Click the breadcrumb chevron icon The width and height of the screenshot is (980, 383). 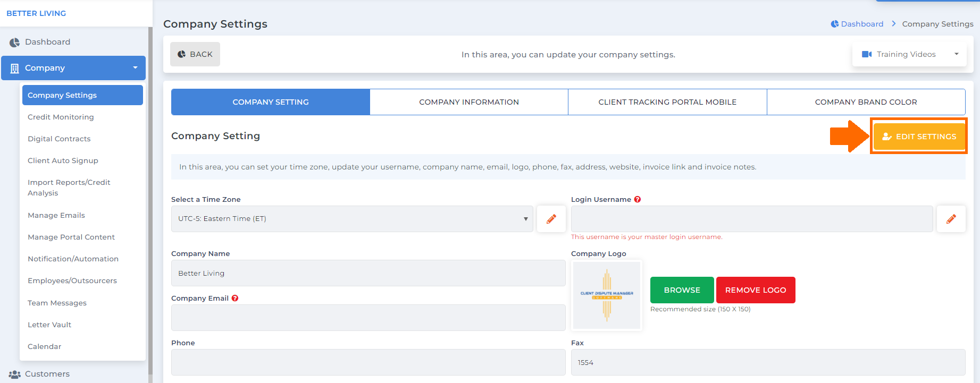coord(894,24)
